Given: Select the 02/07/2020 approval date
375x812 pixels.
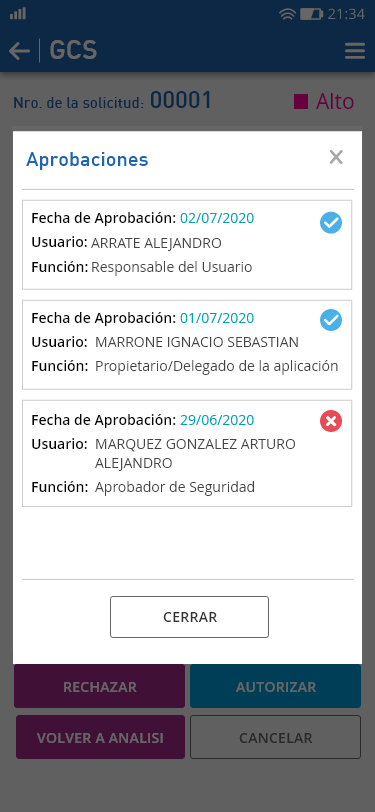Looking at the screenshot, I should (x=217, y=218).
